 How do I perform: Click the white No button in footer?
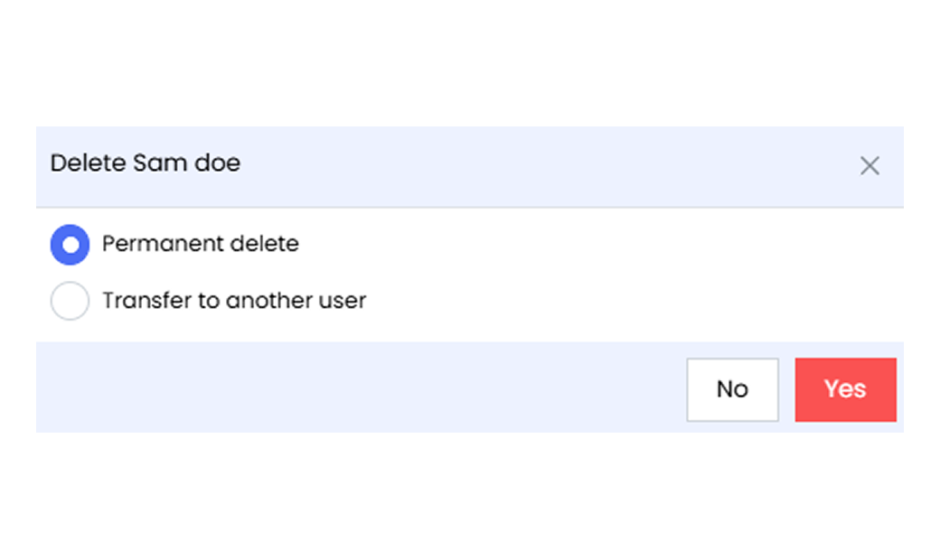pyautogui.click(x=732, y=389)
